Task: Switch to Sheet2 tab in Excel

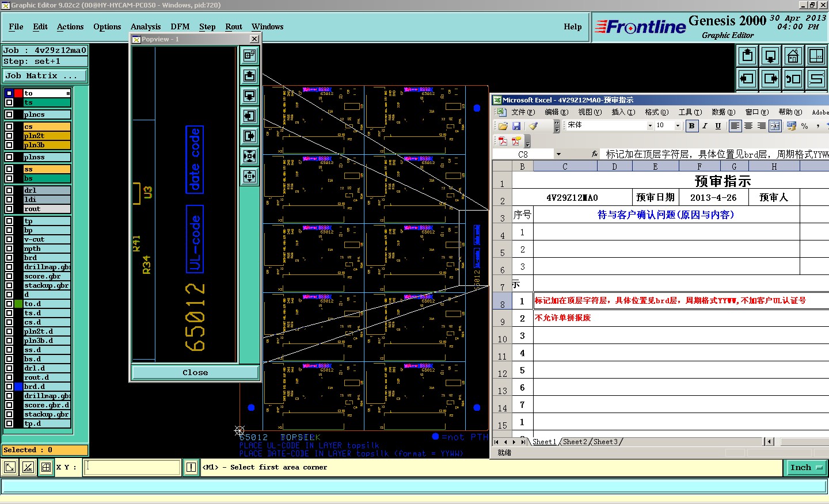Action: (575, 442)
